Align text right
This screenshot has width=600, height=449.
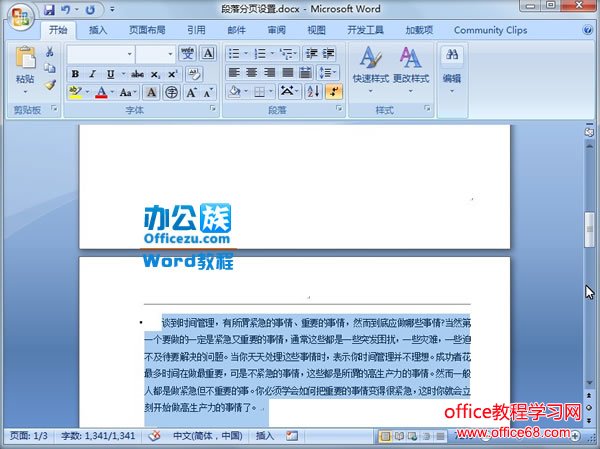click(269, 72)
